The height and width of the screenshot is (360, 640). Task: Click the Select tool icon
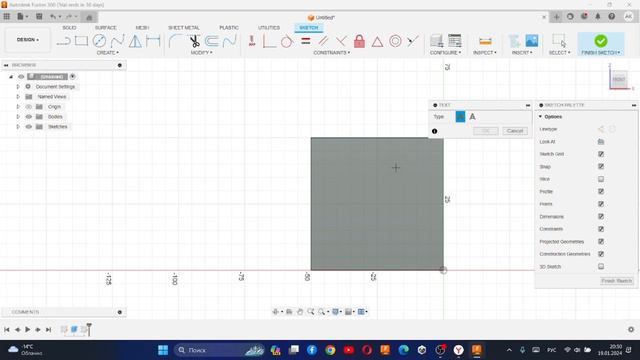559,40
